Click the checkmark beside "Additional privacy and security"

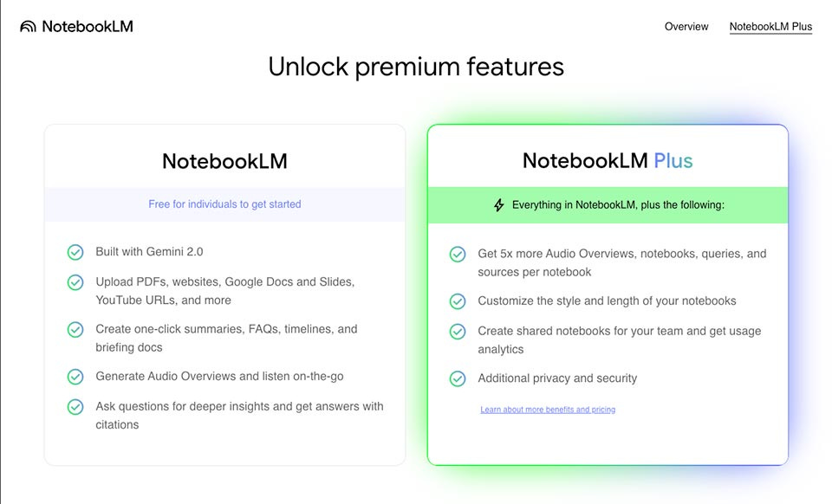pos(458,378)
